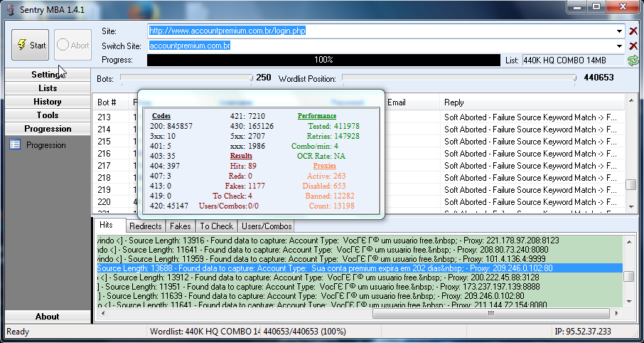The image size is (644, 343).
Task: Click the Email column header
Action: pos(412,102)
